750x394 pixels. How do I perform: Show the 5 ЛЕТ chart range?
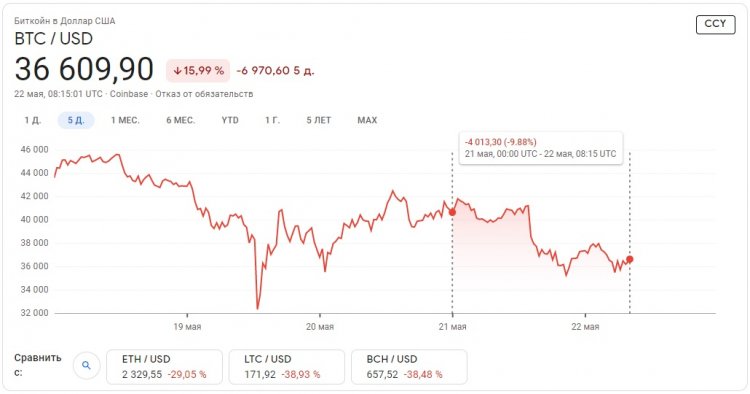tap(319, 120)
